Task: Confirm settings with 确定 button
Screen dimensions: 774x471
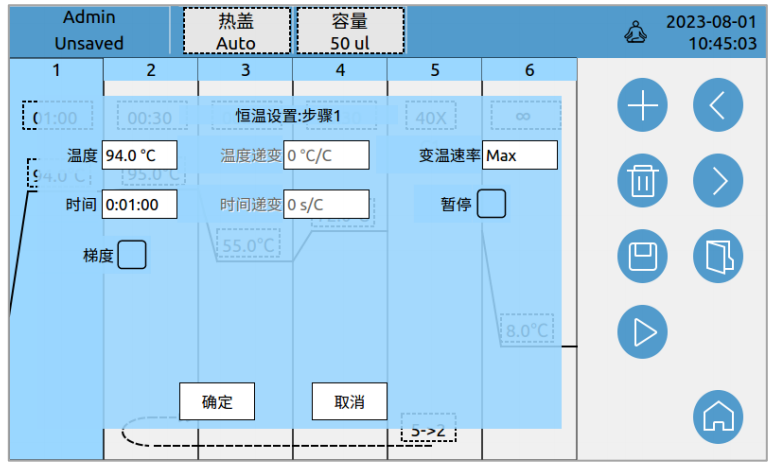Action: [217, 401]
